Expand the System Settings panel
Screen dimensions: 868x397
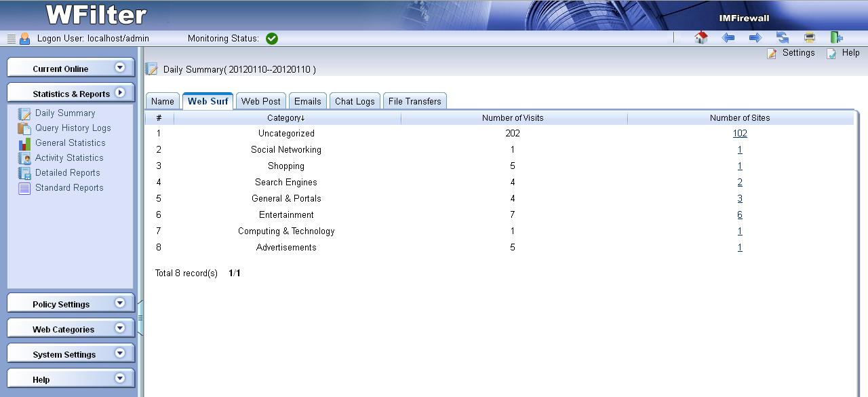pyautogui.click(x=120, y=354)
